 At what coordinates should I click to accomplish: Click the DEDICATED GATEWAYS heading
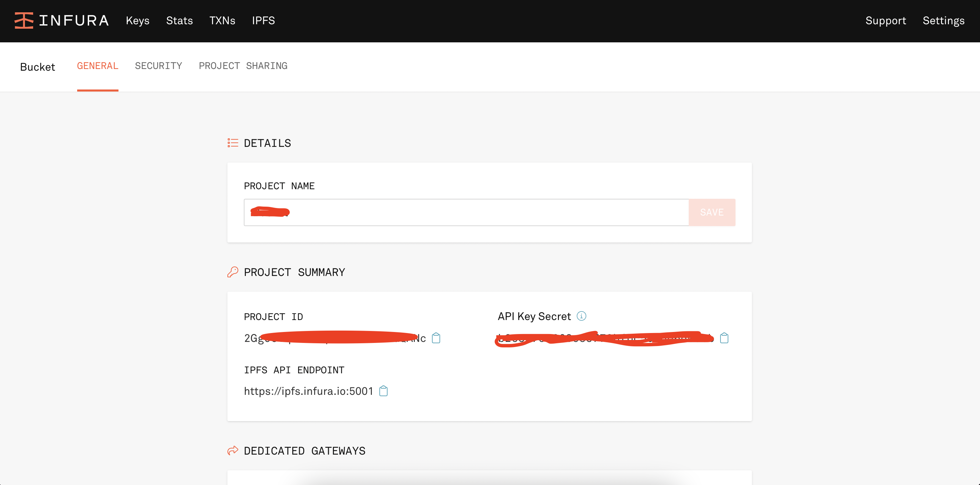coord(305,451)
